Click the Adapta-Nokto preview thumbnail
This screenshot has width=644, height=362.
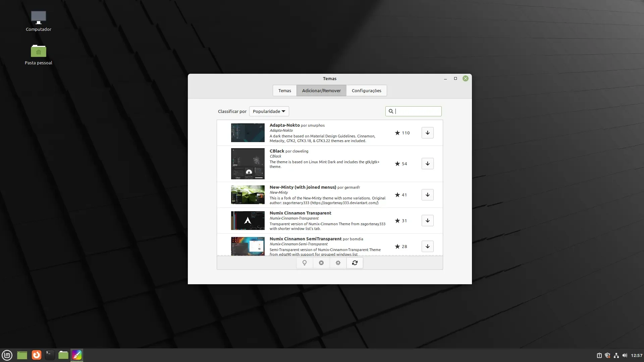(x=248, y=133)
